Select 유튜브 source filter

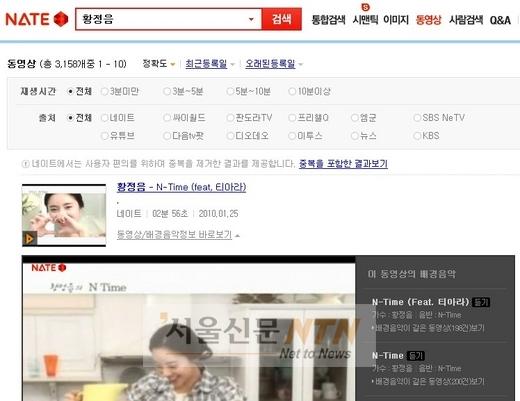click(104, 136)
